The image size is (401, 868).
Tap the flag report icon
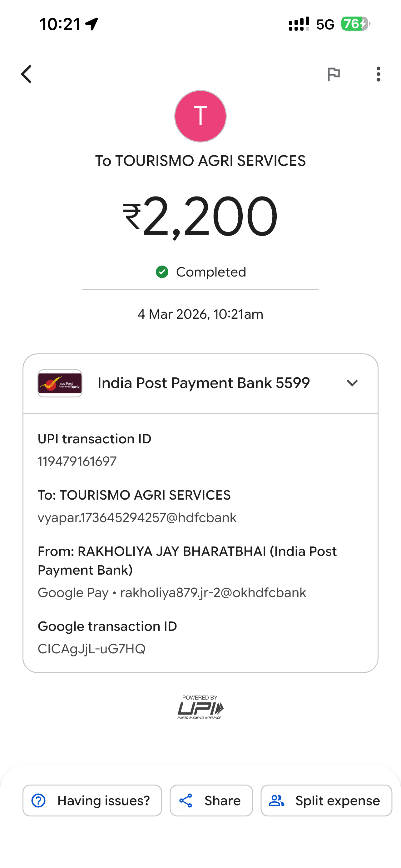pyautogui.click(x=334, y=74)
